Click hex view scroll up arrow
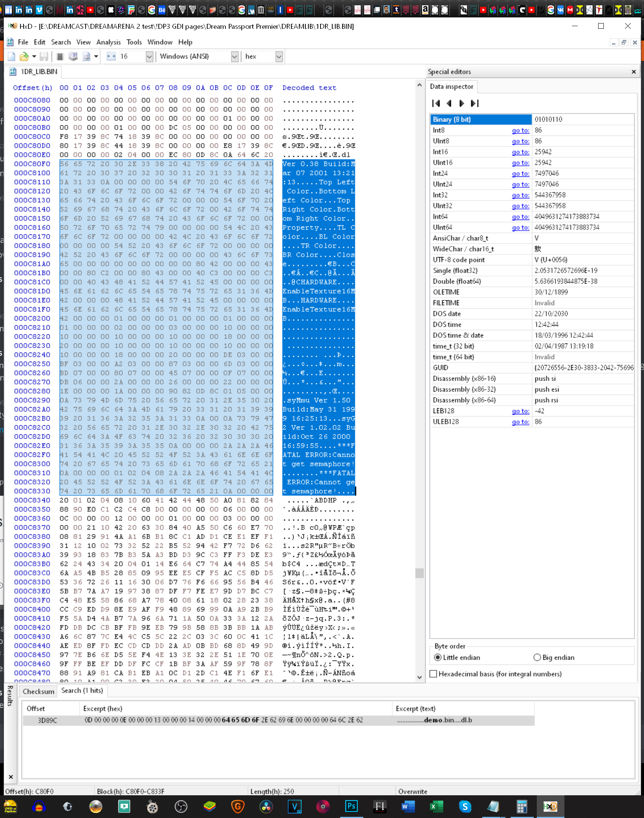This screenshot has width=644, height=818. (419, 85)
